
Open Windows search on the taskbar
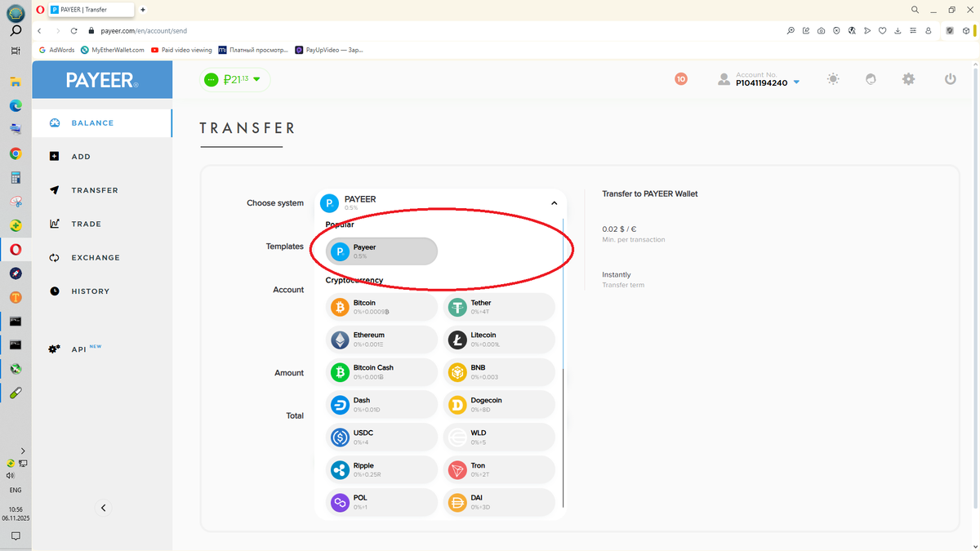pyautogui.click(x=16, y=31)
